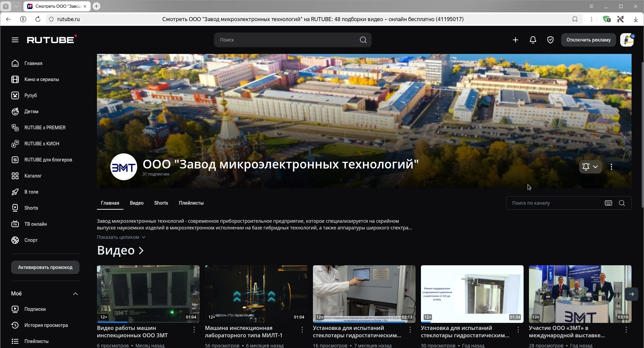Collapse the "Моё" sidebar section
The height and width of the screenshot is (348, 644).
tap(75, 294)
